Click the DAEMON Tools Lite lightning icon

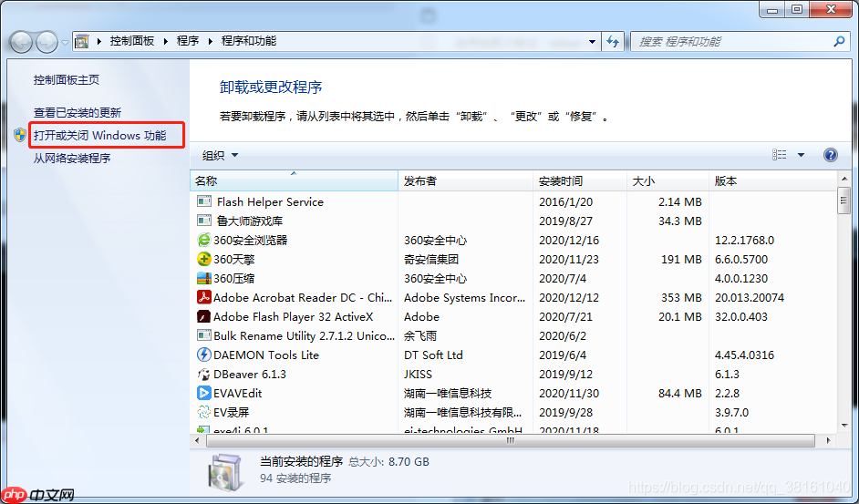pos(203,355)
